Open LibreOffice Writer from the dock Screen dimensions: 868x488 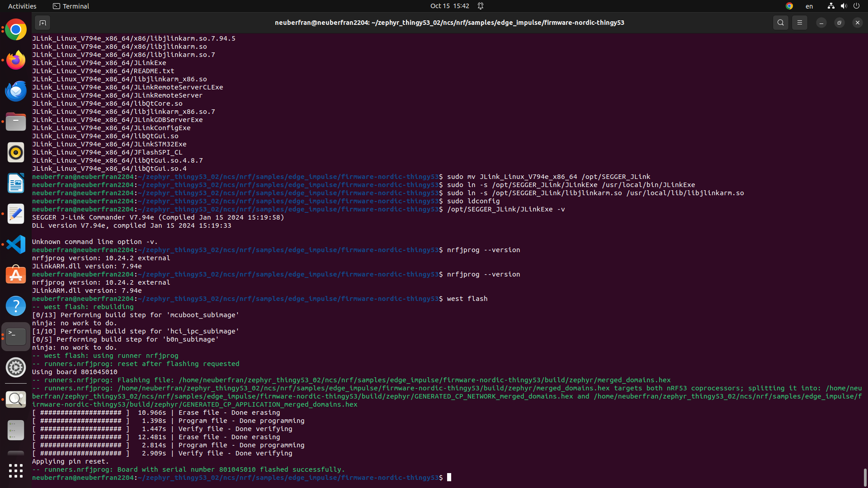coord(16,183)
